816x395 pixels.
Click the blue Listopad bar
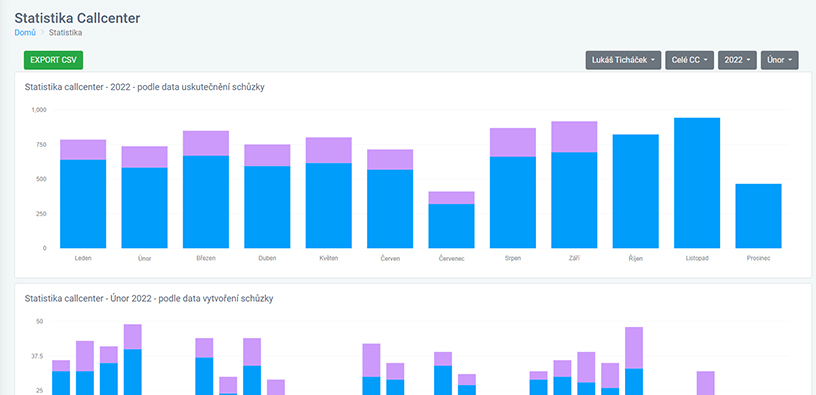(x=697, y=183)
